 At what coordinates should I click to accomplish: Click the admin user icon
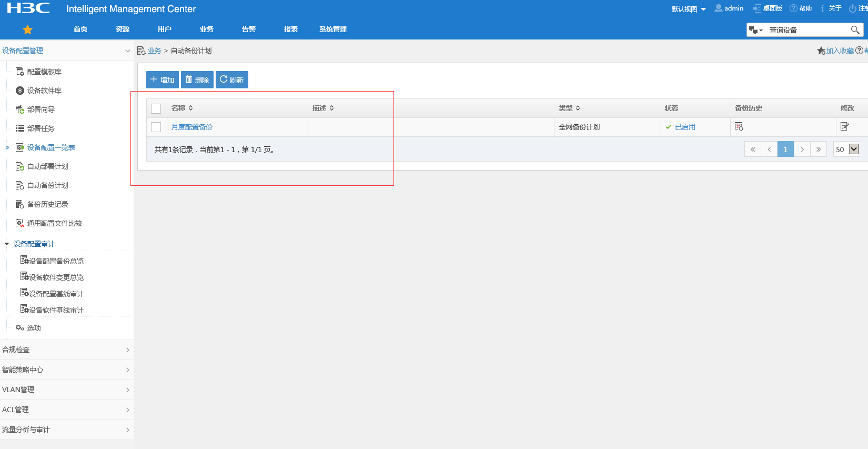click(x=718, y=8)
